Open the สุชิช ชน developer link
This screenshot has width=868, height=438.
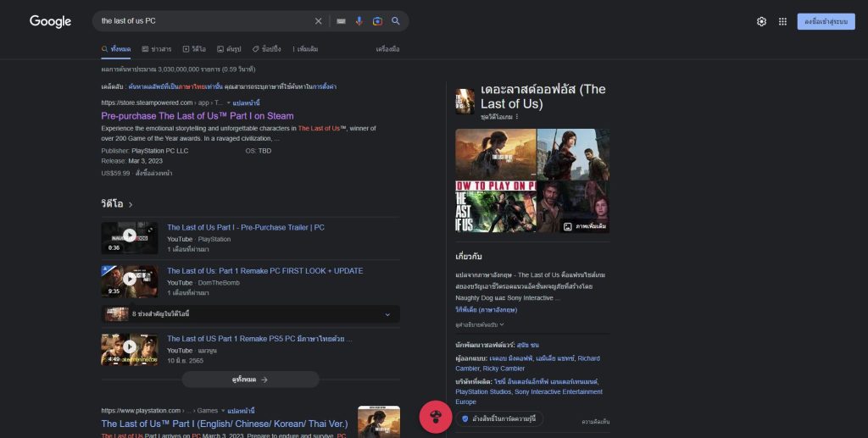pyautogui.click(x=527, y=345)
